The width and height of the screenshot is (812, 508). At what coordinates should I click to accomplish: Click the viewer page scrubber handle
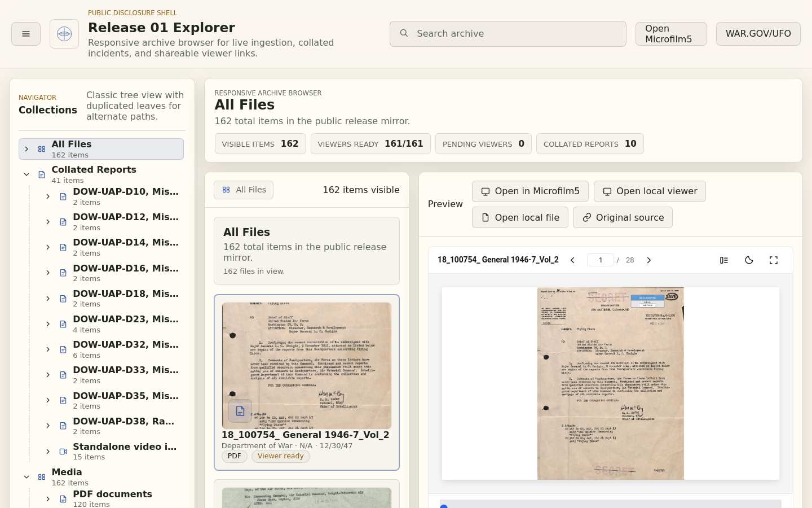tap(444, 507)
